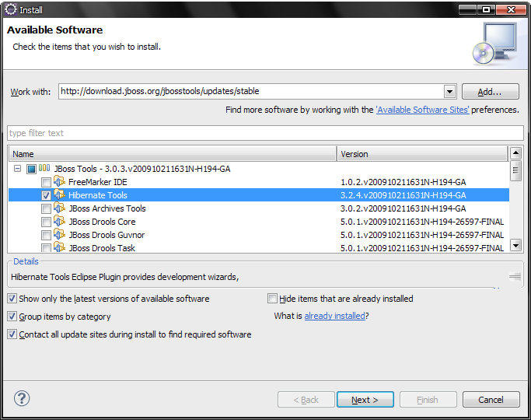The width and height of the screenshot is (531, 420).
Task: Toggle Show only the latest versions checkbox
Action: (x=12, y=299)
